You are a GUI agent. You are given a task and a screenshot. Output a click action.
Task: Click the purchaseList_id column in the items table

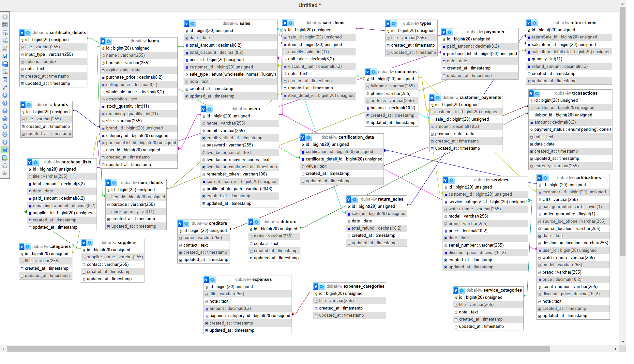point(141,143)
